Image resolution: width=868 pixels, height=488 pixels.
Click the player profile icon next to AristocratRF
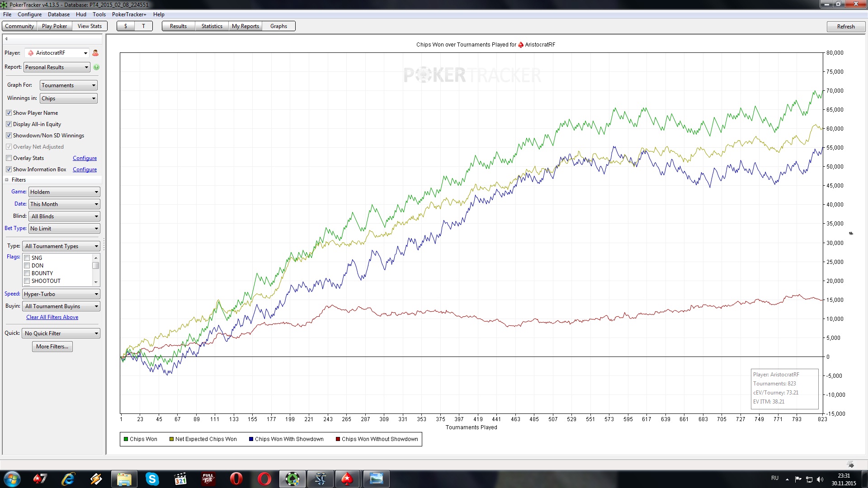click(x=95, y=53)
